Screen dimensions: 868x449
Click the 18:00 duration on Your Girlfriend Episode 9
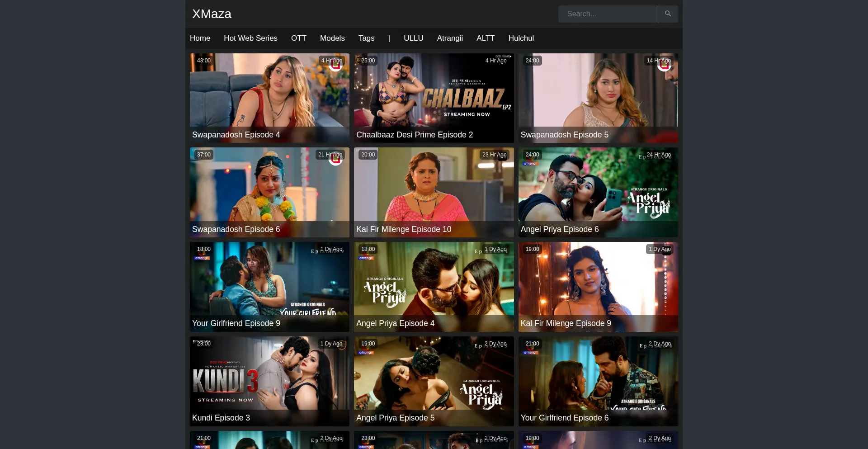tap(204, 249)
